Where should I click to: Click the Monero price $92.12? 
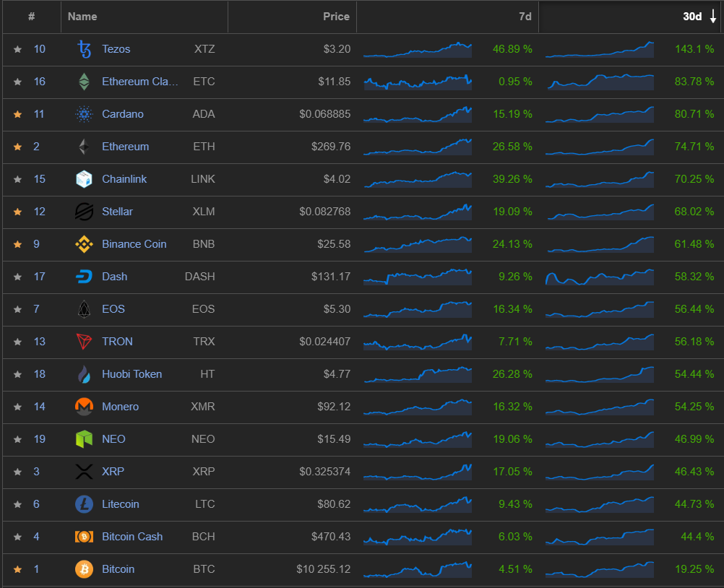[x=333, y=407]
